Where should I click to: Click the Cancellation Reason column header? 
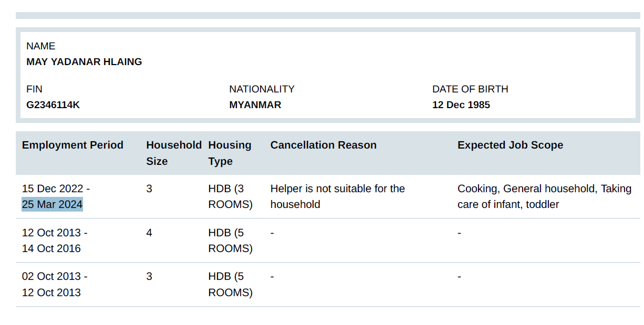click(x=323, y=145)
